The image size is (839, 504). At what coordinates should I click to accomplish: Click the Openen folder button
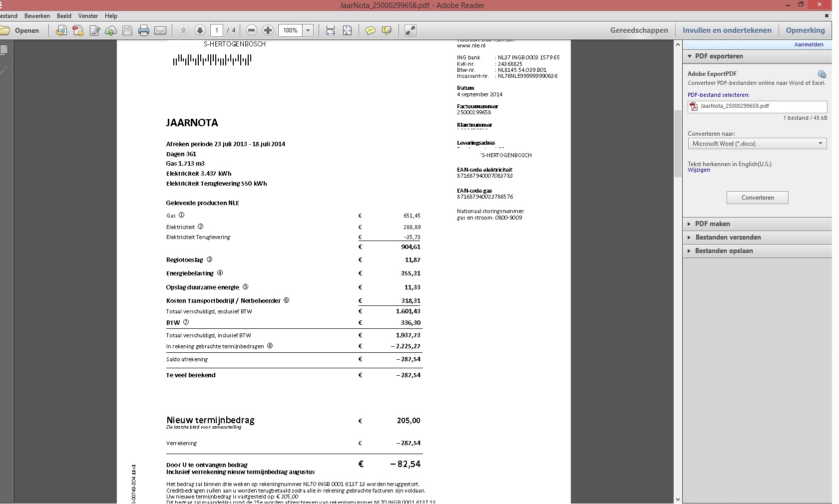(x=20, y=30)
